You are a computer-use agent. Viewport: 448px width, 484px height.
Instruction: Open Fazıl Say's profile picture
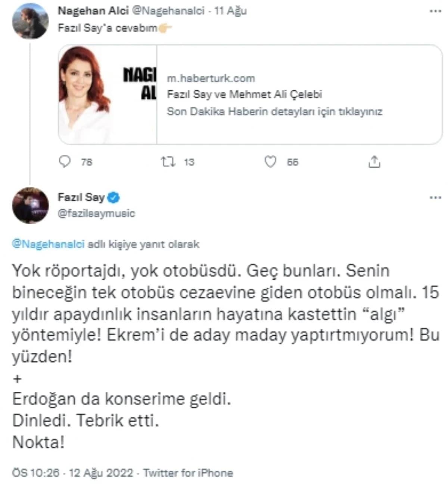30,205
